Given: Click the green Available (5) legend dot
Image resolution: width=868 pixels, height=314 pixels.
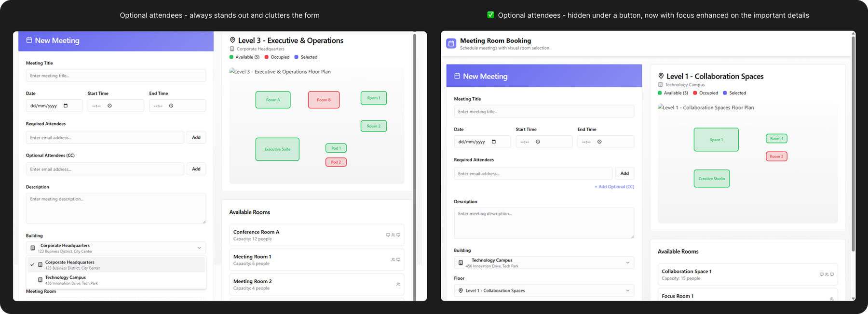Looking at the screenshot, I should (231, 57).
